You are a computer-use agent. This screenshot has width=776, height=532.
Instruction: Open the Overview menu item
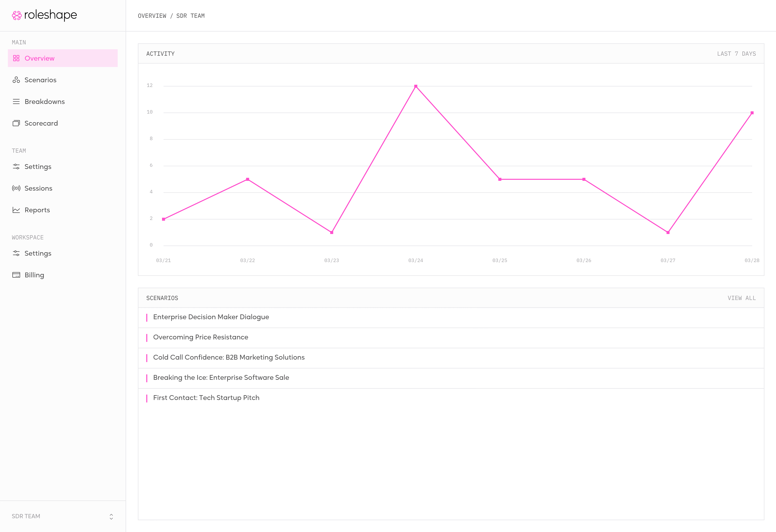63,58
